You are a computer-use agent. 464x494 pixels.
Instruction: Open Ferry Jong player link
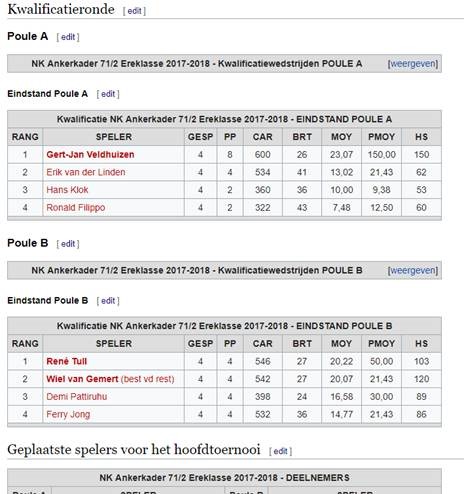[x=68, y=414]
